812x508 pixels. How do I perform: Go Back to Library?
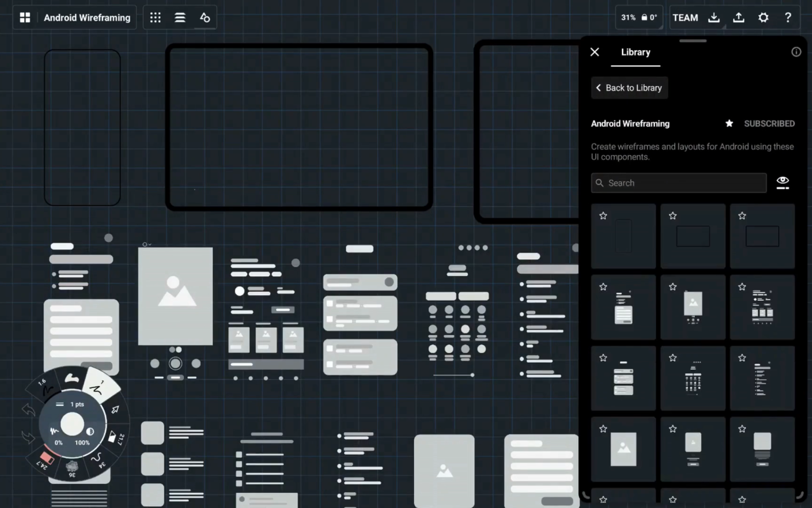click(629, 88)
